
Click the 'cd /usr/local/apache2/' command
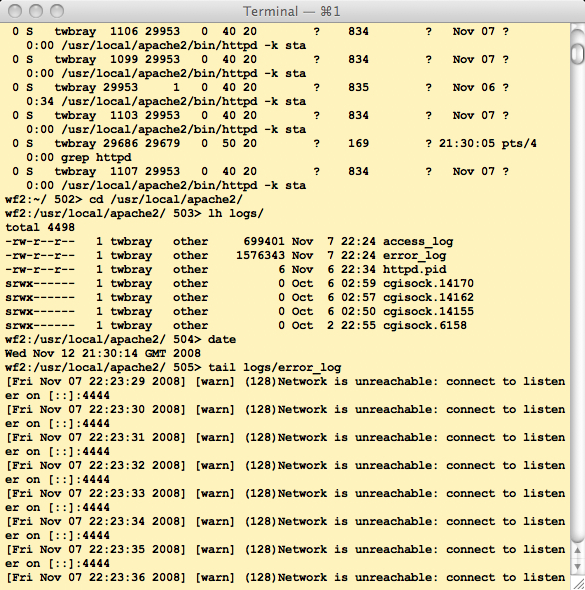click(x=166, y=199)
